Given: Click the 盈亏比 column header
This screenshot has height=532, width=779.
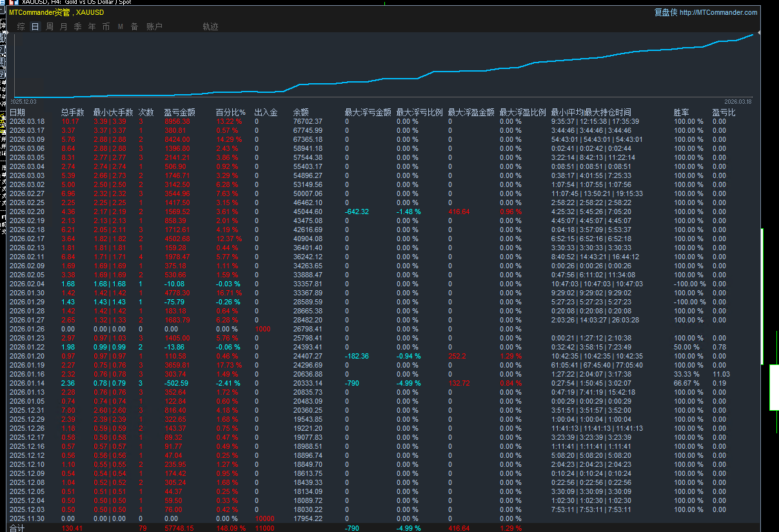Looking at the screenshot, I should coord(724,112).
